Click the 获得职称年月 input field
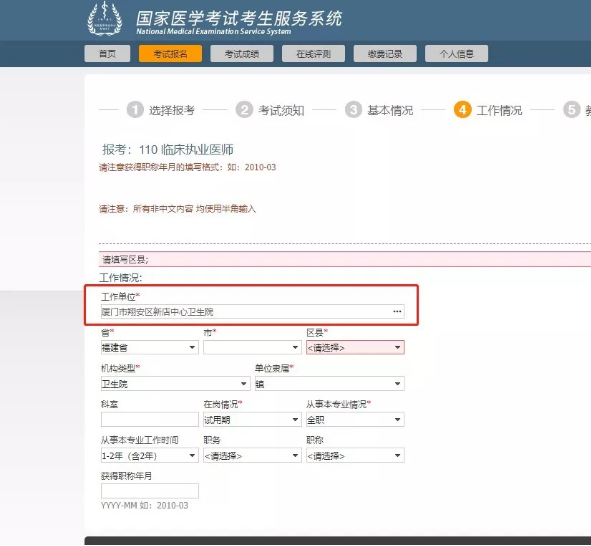The image size is (591, 546). pos(150,491)
